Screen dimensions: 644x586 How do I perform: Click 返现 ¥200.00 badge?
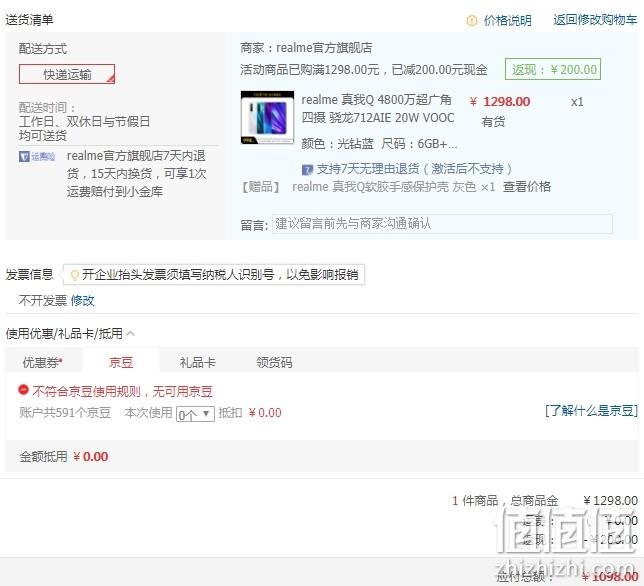click(553, 69)
